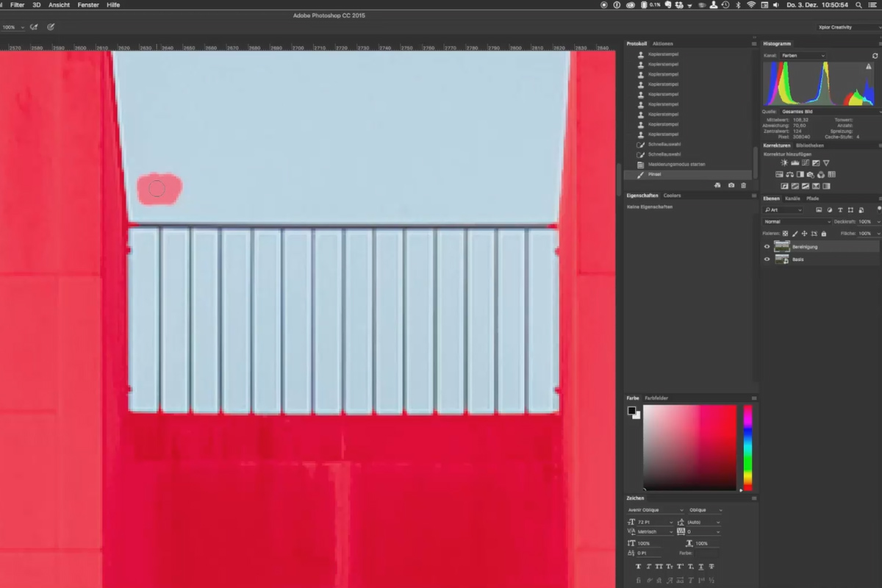Switch to the Farbfelder tab
Viewport: 882px width, 588px height.
pyautogui.click(x=656, y=398)
